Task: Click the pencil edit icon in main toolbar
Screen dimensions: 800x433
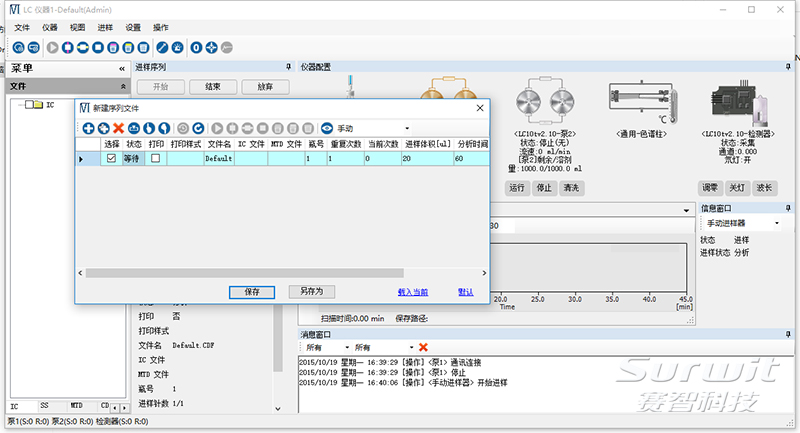Action: tap(160, 47)
